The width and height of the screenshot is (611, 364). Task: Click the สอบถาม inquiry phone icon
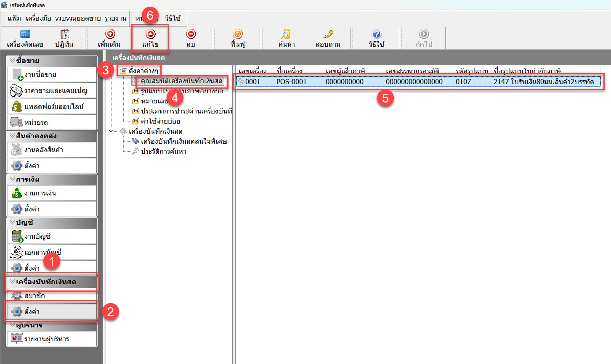click(328, 34)
